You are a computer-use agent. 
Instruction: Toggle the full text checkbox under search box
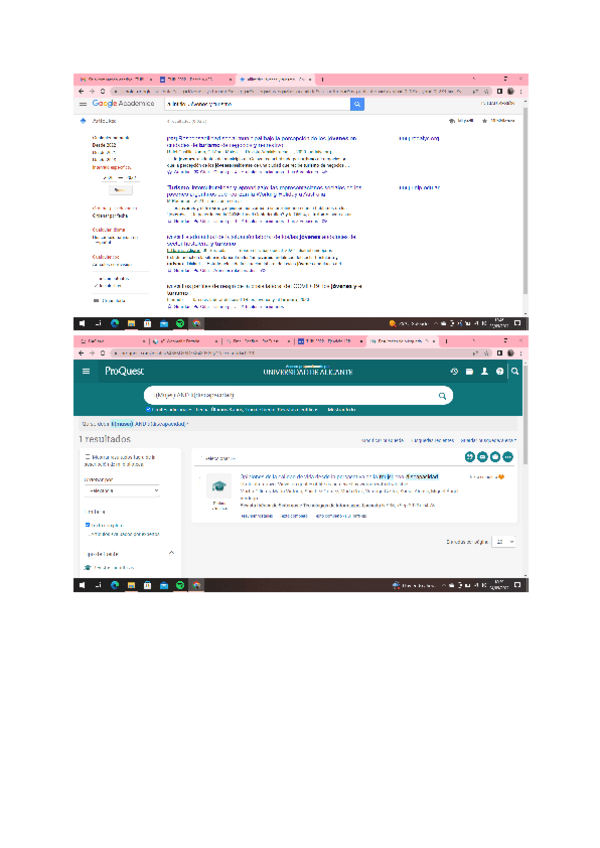point(149,409)
